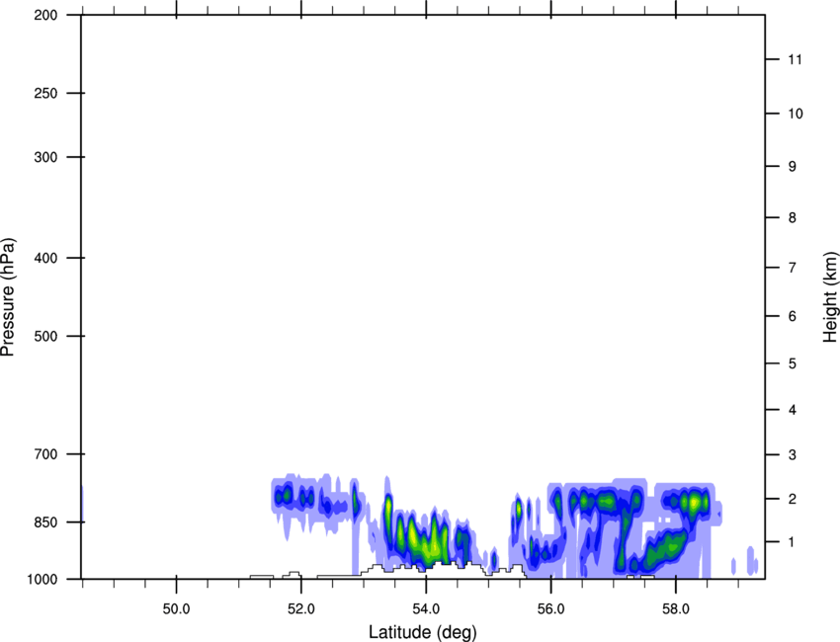Select the 52.0 latitude tick label
Image resolution: width=840 pixels, height=642 pixels.
300,603
